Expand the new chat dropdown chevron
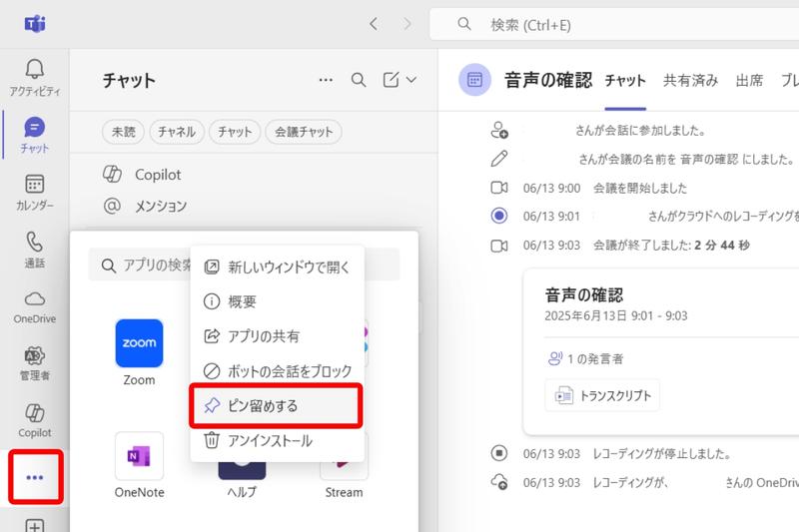 pyautogui.click(x=411, y=80)
